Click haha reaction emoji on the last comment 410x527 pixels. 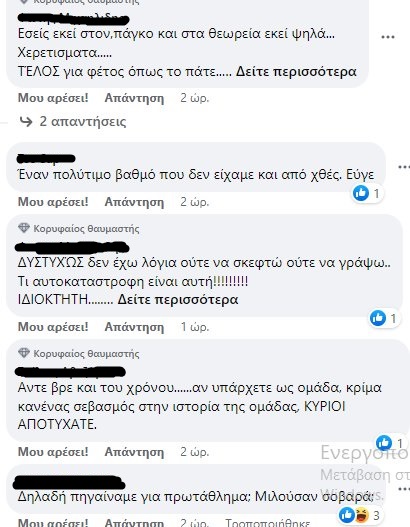point(362,515)
